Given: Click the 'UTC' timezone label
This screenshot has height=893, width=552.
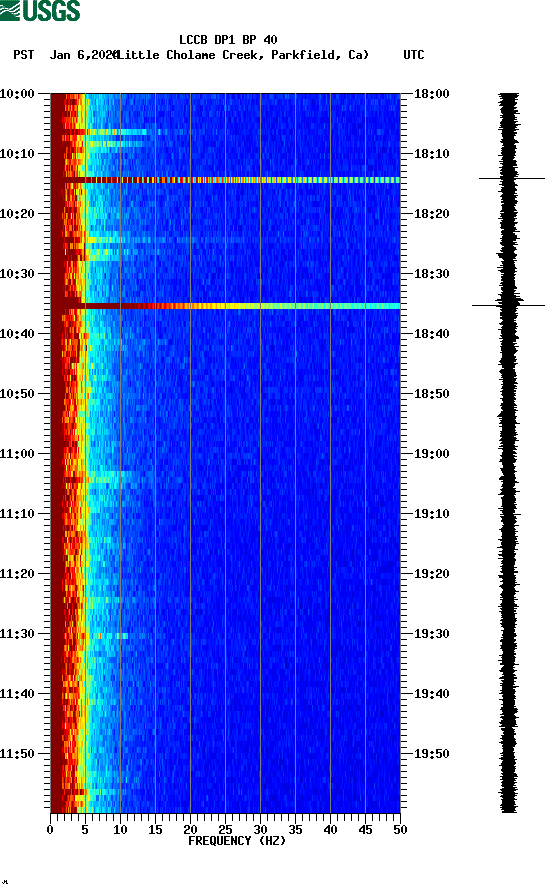Looking at the screenshot, I should (414, 55).
